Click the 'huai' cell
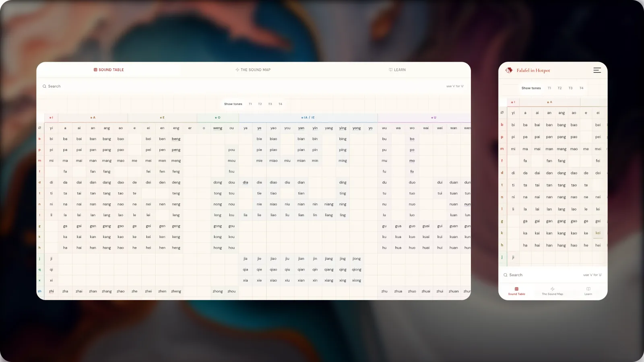The image size is (644, 362). pos(426,248)
